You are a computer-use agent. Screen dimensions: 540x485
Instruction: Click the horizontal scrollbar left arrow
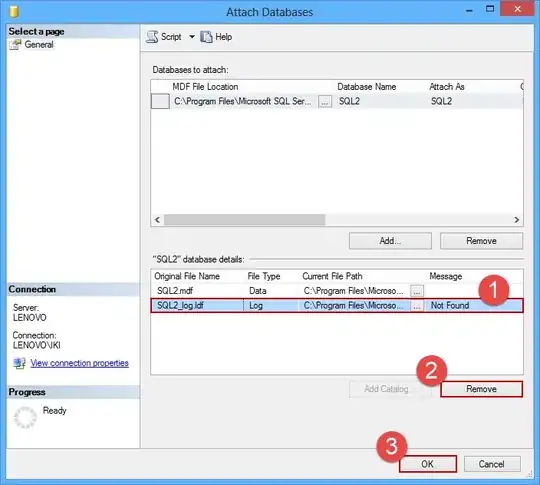pyautogui.click(x=157, y=220)
